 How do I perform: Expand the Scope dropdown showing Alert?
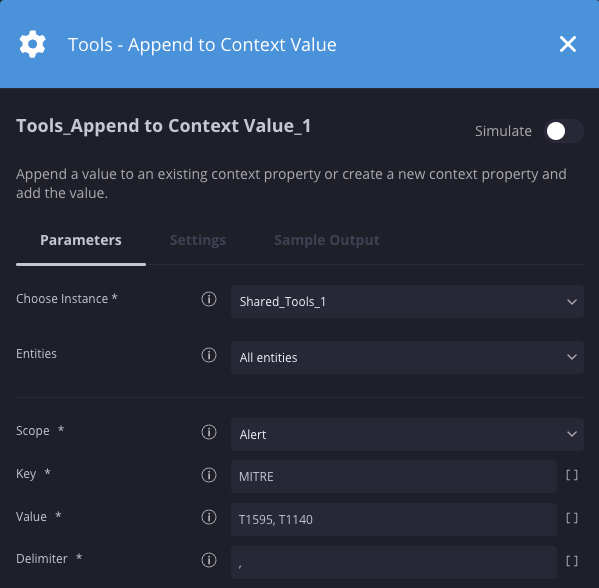(407, 434)
